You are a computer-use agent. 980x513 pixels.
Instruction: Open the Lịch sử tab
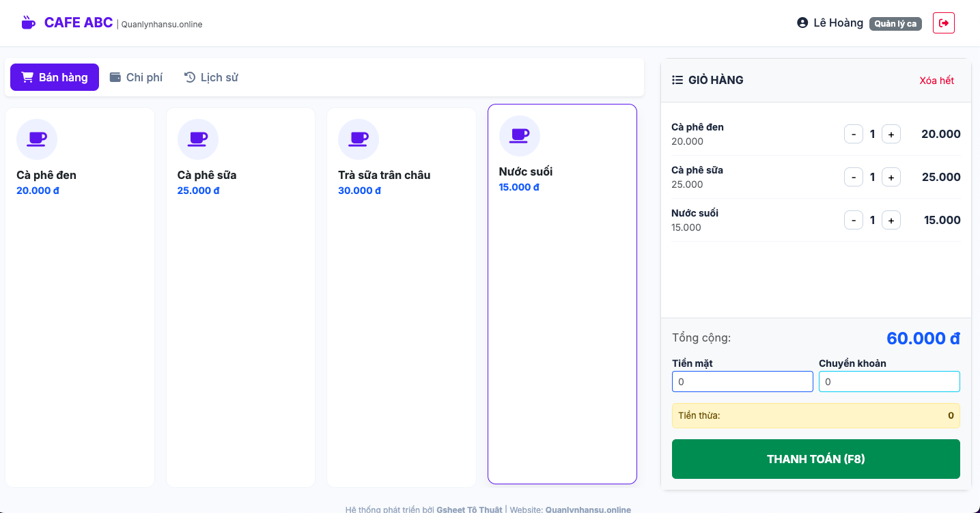pyautogui.click(x=210, y=77)
